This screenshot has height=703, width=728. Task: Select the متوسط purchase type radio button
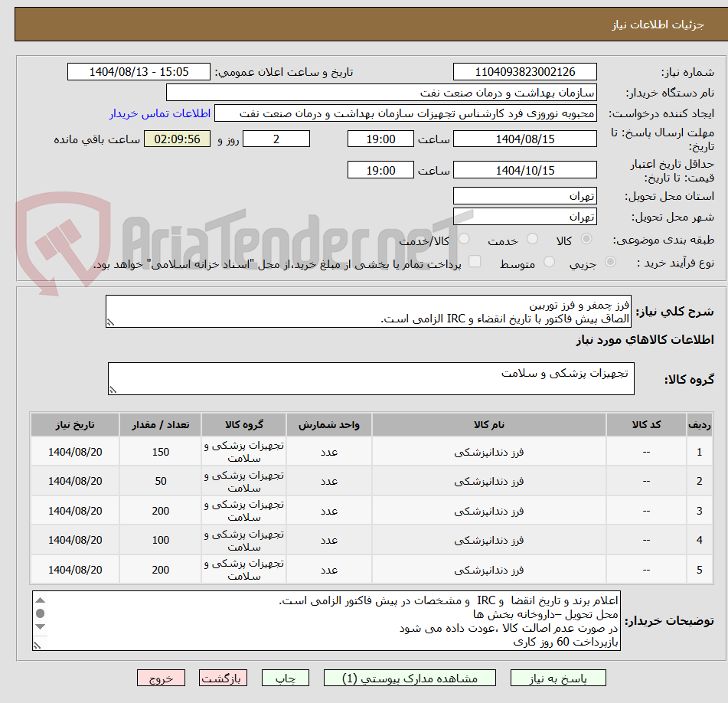pyautogui.click(x=550, y=261)
